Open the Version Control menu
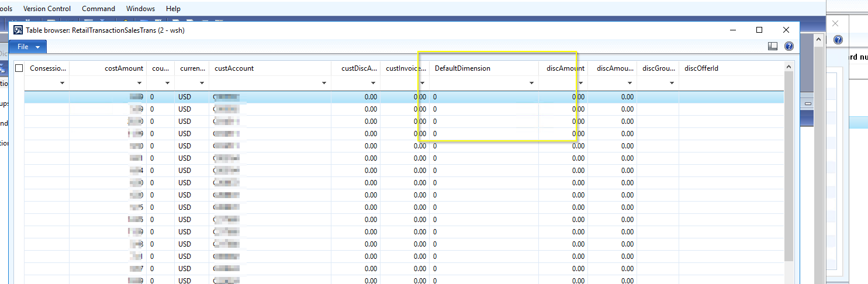This screenshot has width=868, height=284. pyautogui.click(x=47, y=9)
